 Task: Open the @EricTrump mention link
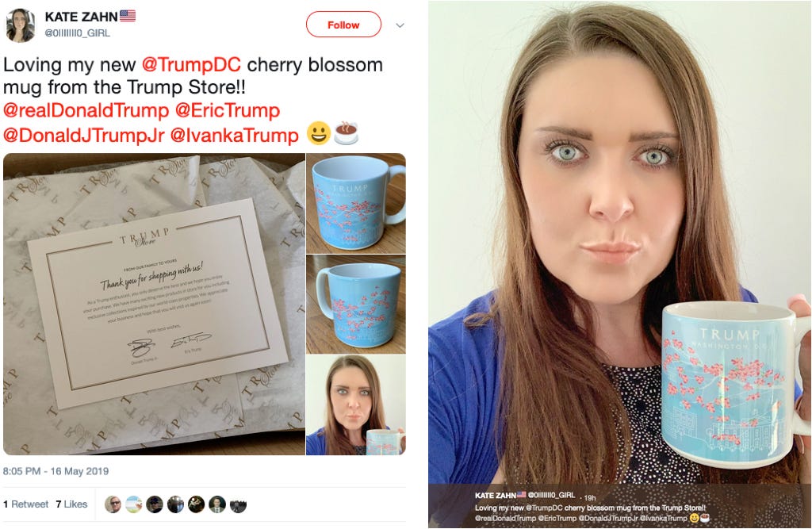point(228,110)
